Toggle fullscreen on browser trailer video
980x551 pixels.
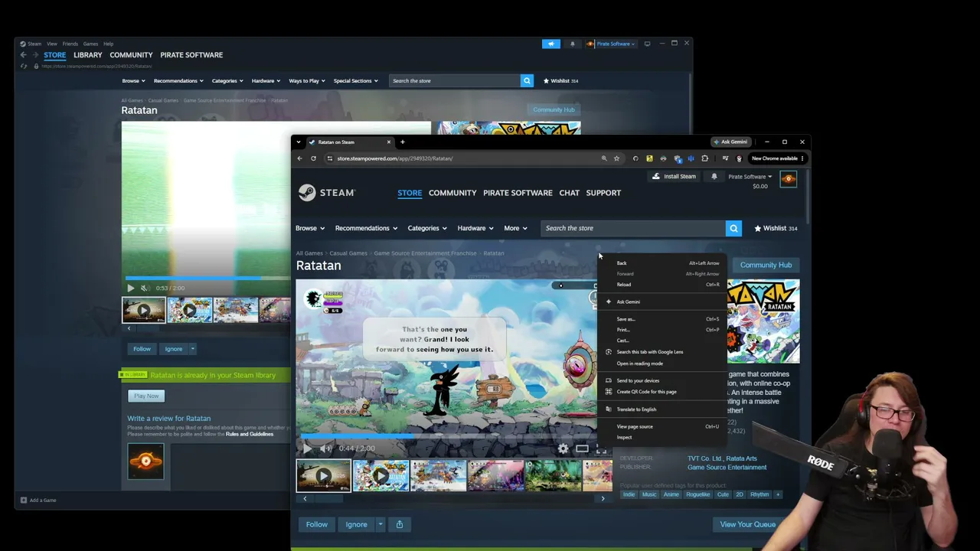point(601,448)
